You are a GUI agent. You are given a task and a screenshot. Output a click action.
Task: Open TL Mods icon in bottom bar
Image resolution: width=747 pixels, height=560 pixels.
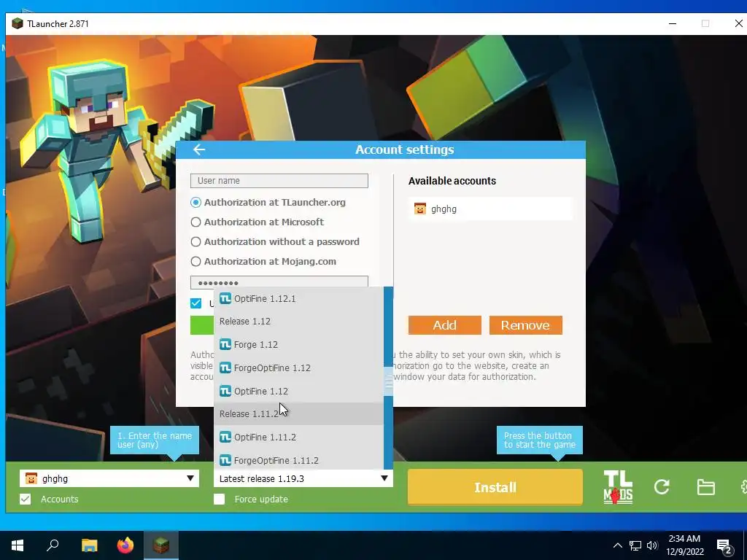pos(618,487)
